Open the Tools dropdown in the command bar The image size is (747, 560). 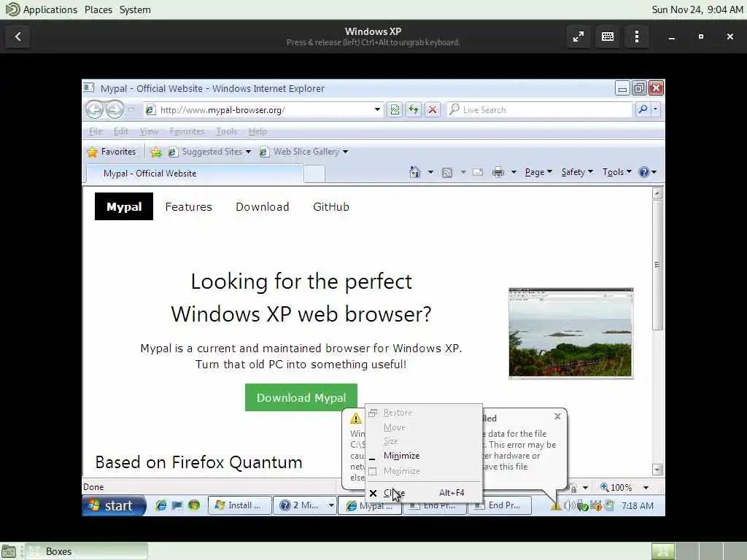(x=617, y=172)
